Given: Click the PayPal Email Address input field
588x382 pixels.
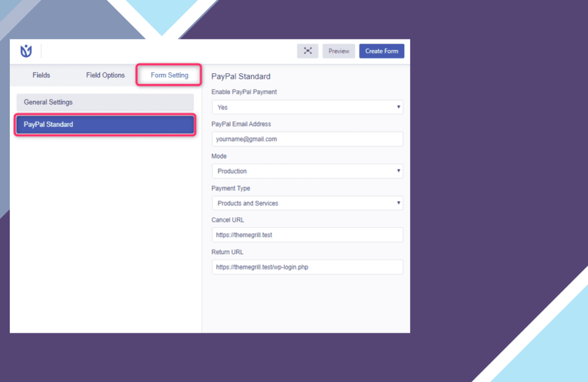Looking at the screenshot, I should 307,139.
